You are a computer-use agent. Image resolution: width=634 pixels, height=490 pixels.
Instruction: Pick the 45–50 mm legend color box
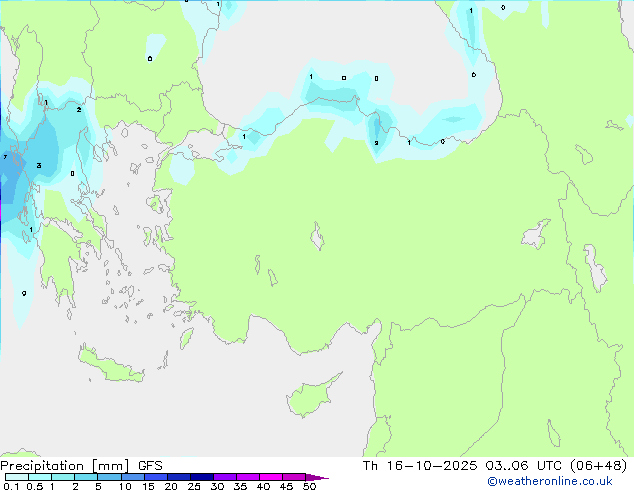coord(294,477)
